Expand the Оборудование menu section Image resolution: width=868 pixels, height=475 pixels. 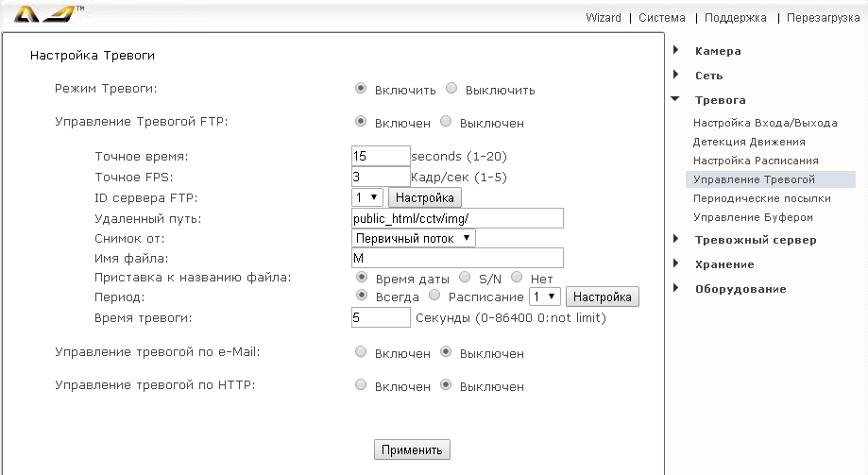pyautogui.click(x=740, y=289)
